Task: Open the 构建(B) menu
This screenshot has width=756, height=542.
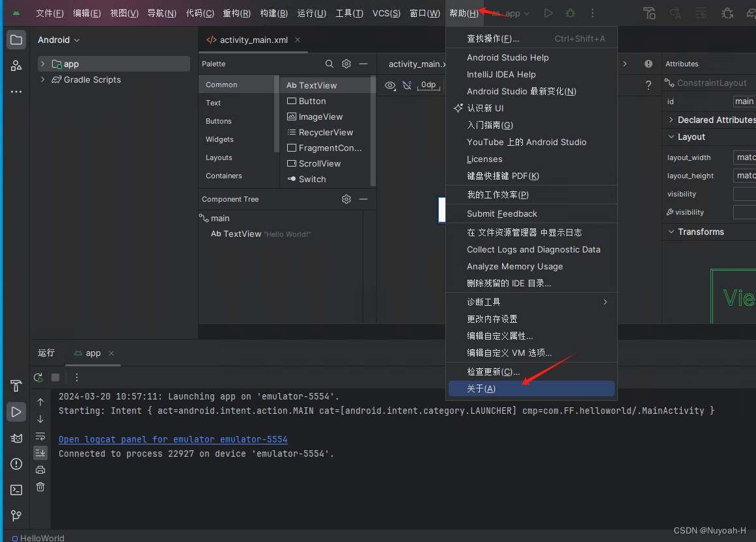Action: click(x=274, y=14)
